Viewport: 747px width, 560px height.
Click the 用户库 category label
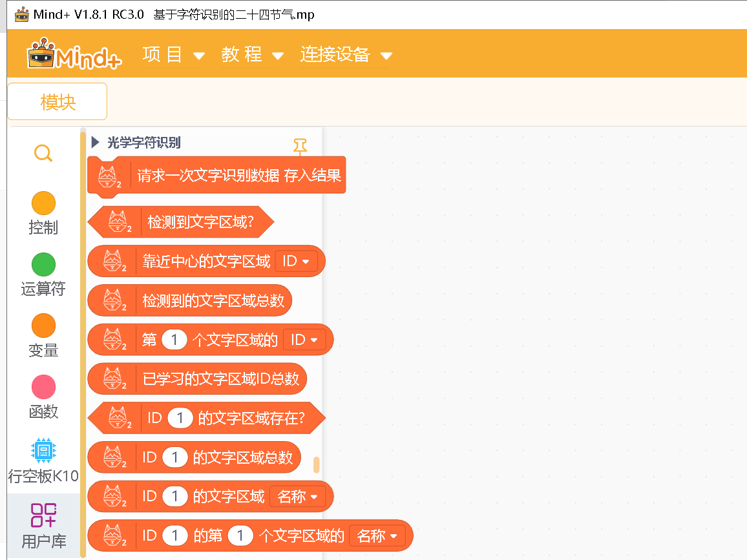coord(43,541)
